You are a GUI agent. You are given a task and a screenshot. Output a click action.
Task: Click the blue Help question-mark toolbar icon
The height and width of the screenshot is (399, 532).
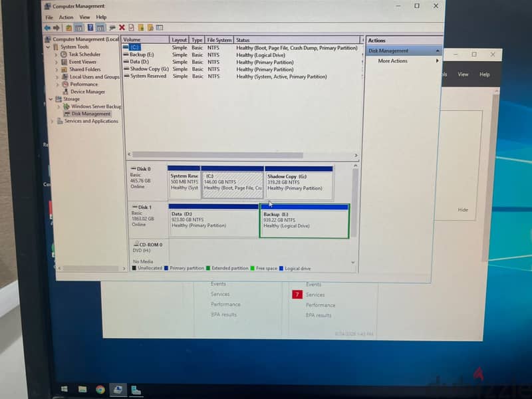coord(90,27)
